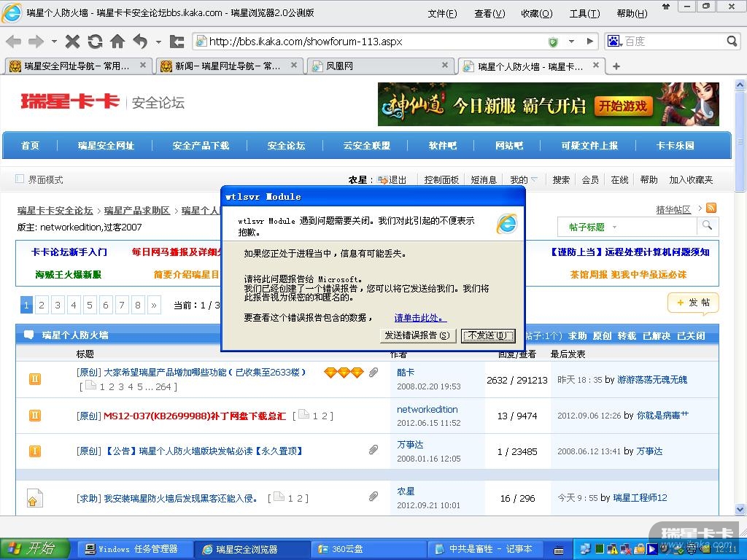Screen dimensions: 747x560
Task: Click the 请单击此处 link in dialog
Action: coord(420,318)
